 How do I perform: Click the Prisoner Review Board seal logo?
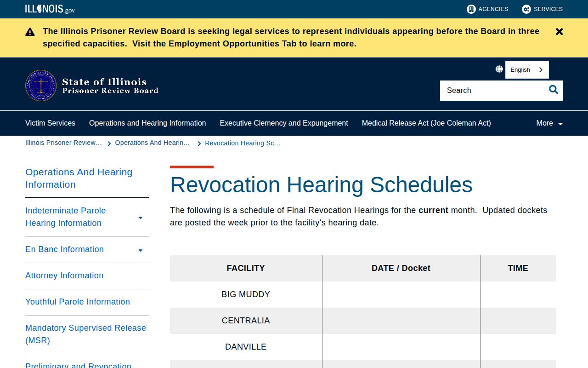pos(41,86)
